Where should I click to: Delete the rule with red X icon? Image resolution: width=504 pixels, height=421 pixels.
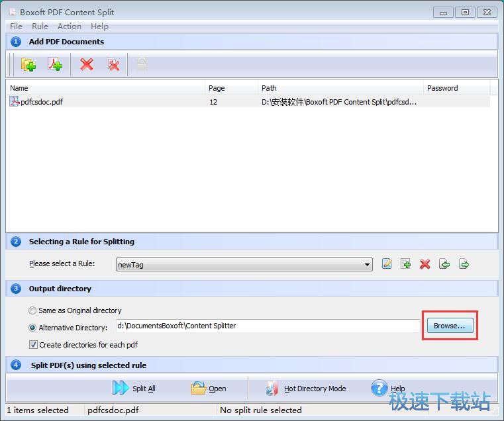[425, 264]
